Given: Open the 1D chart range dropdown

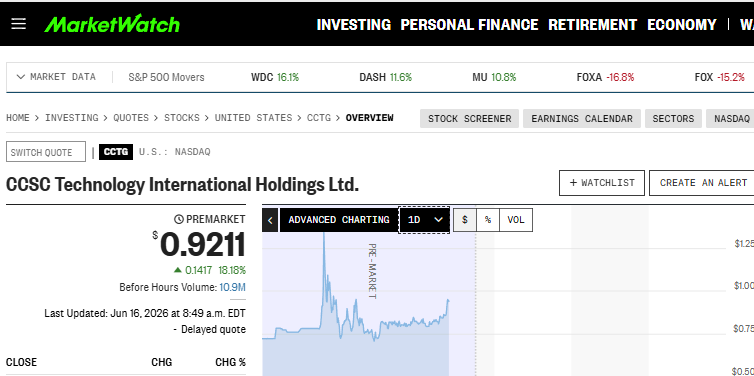Looking at the screenshot, I should (424, 220).
